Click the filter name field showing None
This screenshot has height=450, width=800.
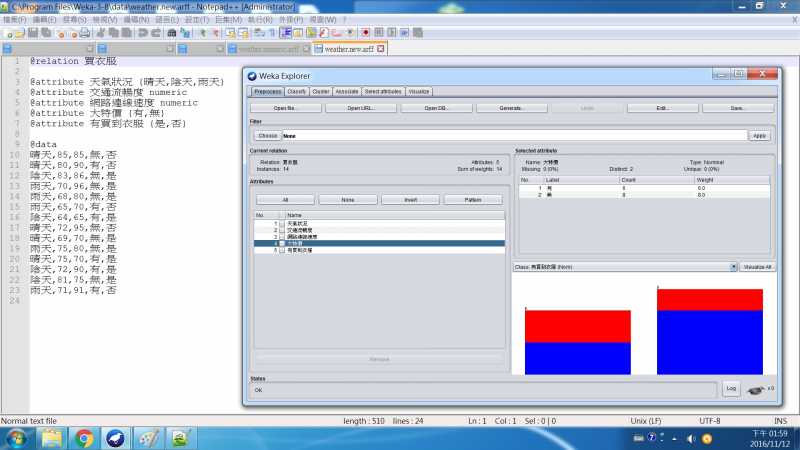(x=514, y=136)
